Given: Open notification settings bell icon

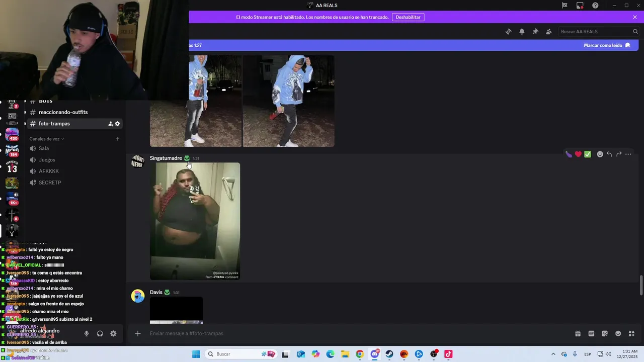Looking at the screenshot, I should click(522, 31).
